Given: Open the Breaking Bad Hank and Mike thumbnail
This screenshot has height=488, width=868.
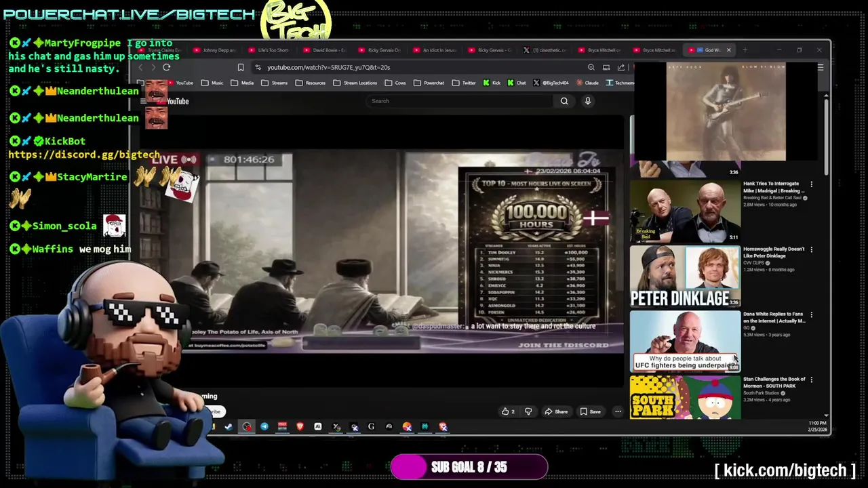Looking at the screenshot, I should tap(685, 211).
